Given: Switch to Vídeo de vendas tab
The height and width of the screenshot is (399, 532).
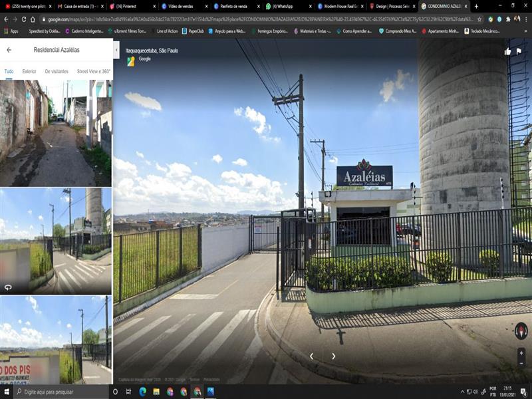Looking at the screenshot, I should tap(185, 6).
